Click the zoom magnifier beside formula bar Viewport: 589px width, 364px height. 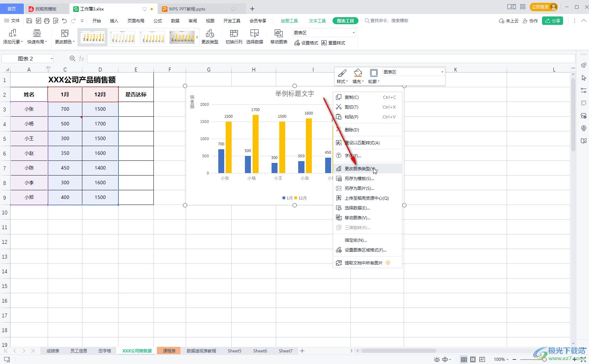73,59
